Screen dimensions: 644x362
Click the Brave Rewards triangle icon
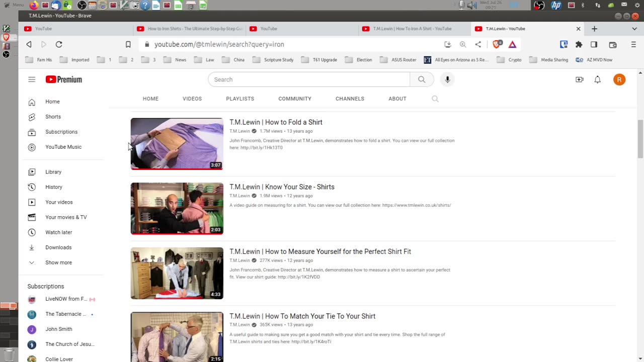[512, 44]
